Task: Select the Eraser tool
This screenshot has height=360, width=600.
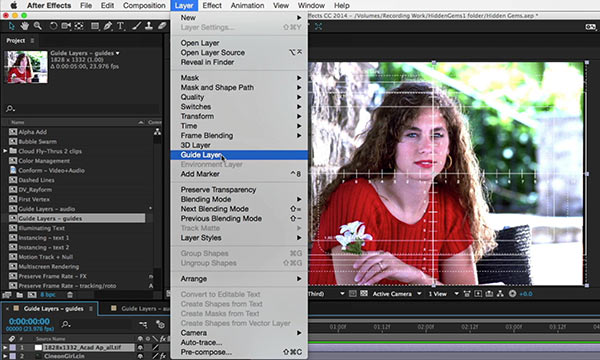Action: coord(162,26)
